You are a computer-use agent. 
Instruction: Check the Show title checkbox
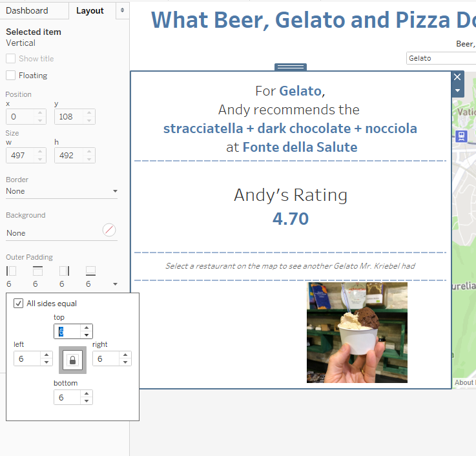(11, 59)
